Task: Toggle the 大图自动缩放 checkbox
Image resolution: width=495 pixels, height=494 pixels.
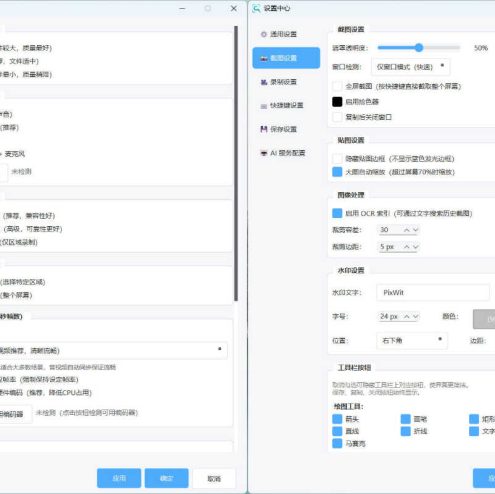Action: point(337,172)
